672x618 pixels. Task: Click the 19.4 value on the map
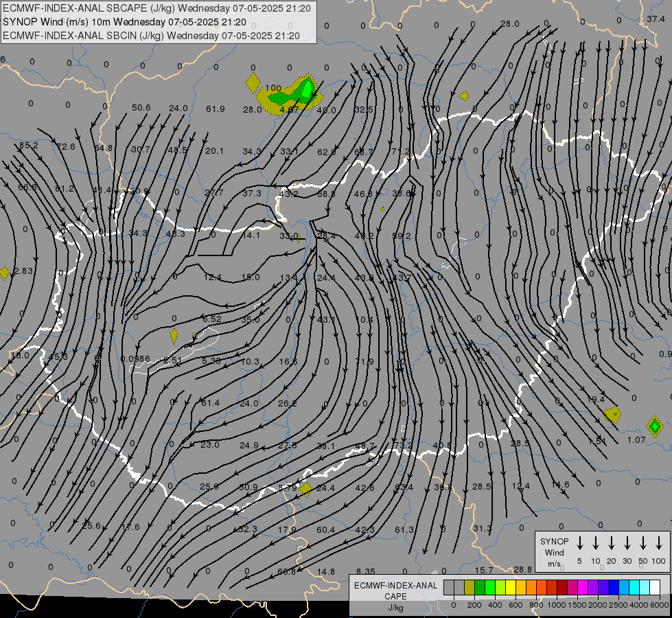coord(595,400)
